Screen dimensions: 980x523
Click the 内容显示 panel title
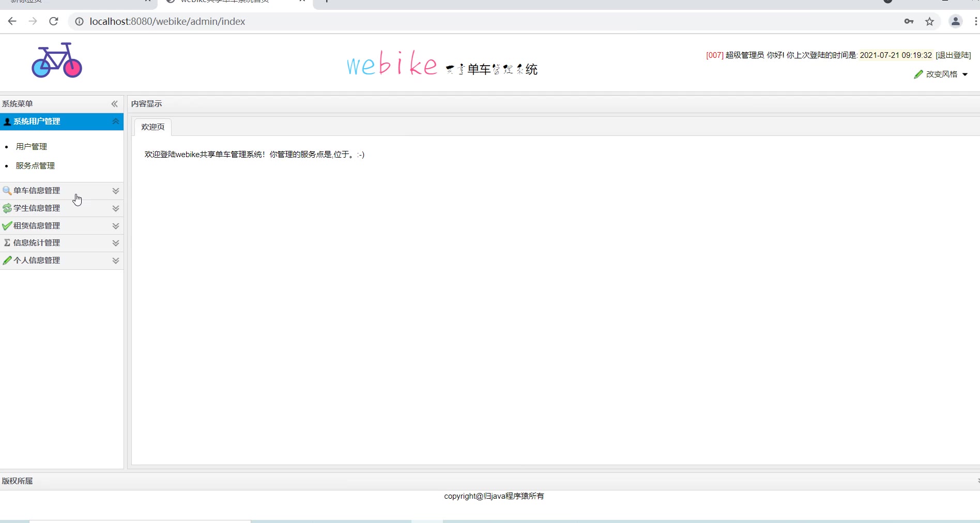tap(146, 104)
